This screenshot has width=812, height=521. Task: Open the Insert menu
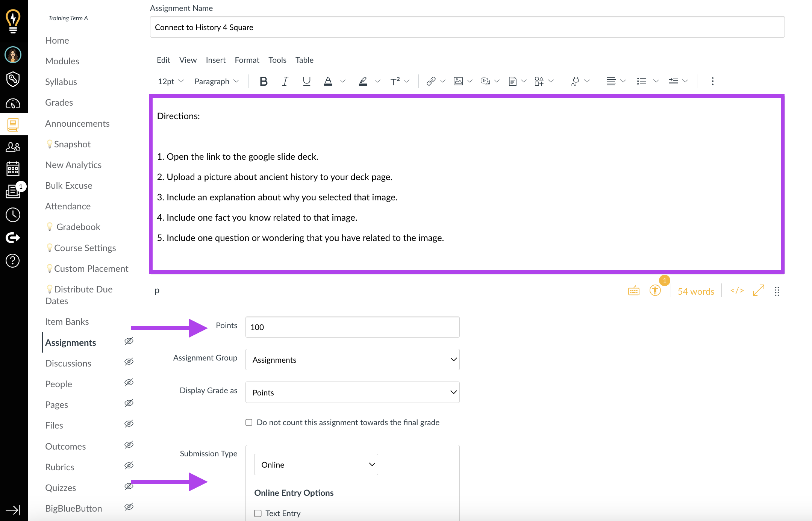(x=215, y=60)
